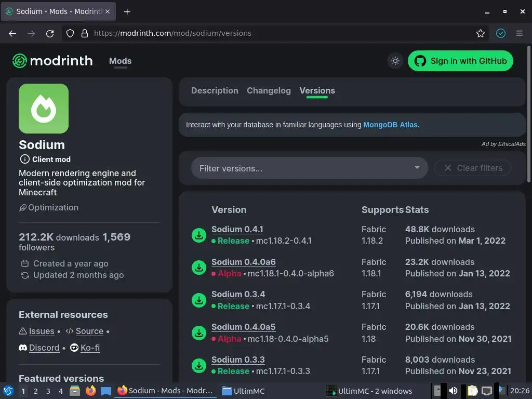Download Sodium 0.4.0a6 via green icon
Screen dimensions: 532x399
click(x=199, y=268)
